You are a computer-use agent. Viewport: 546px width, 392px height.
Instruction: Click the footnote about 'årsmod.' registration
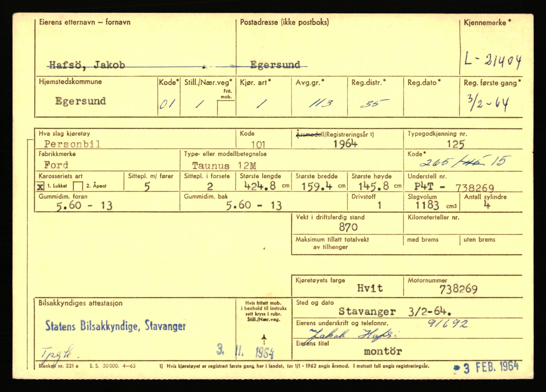[x=294, y=366]
